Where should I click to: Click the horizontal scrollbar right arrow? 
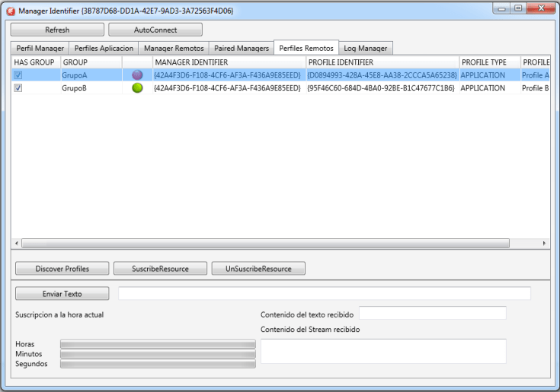click(544, 243)
